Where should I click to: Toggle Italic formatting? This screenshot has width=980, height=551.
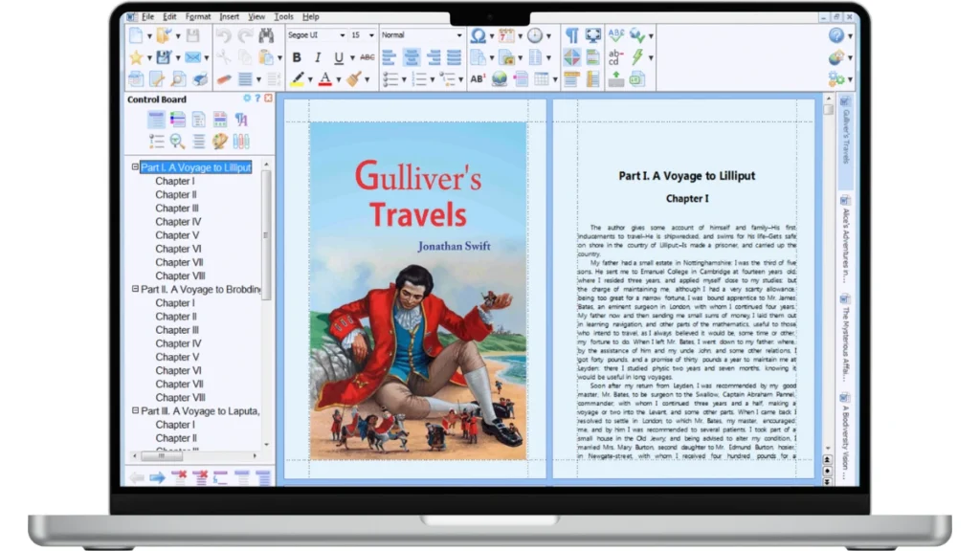(x=318, y=57)
